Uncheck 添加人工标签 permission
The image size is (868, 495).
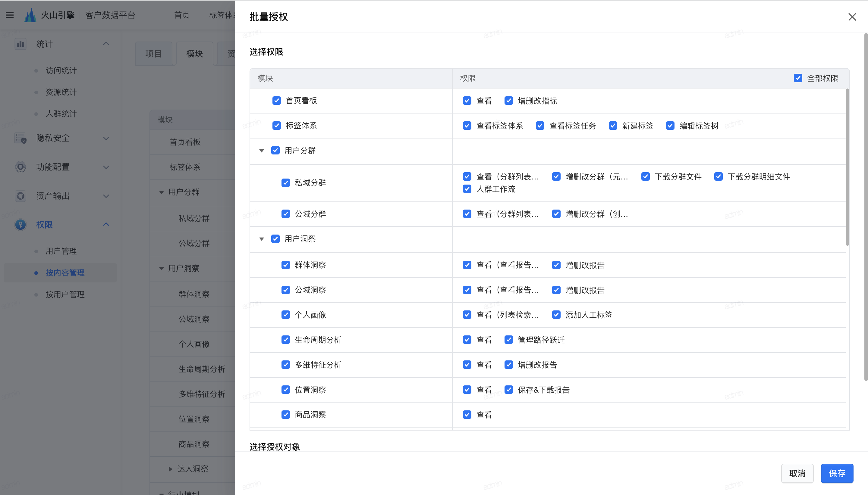556,315
